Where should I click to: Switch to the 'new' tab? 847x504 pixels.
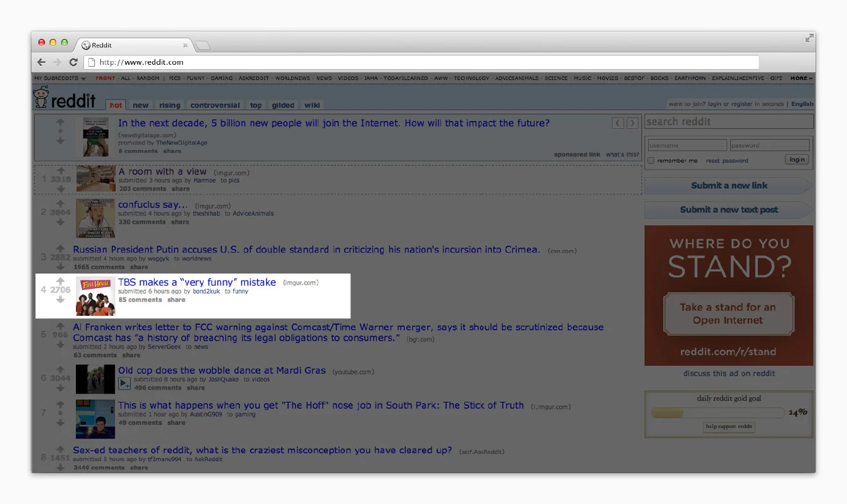point(141,105)
